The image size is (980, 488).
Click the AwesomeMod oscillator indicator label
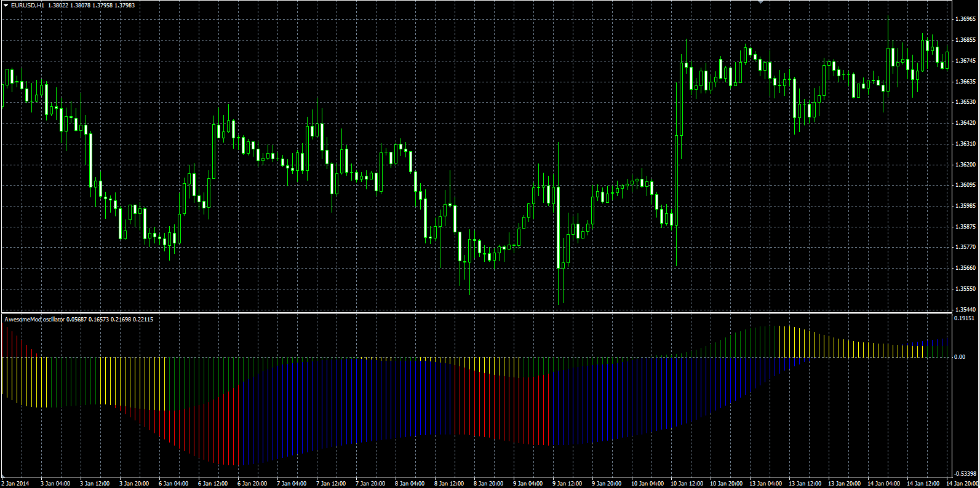[34, 319]
